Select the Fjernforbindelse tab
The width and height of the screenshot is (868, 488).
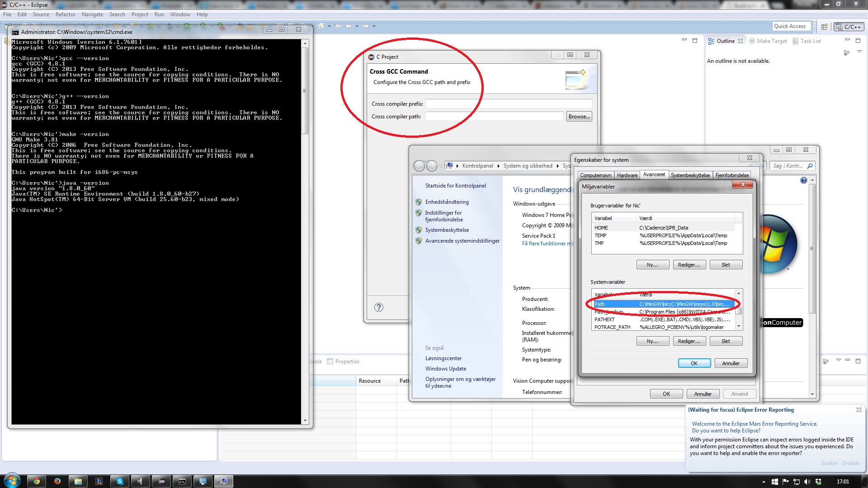tap(732, 175)
